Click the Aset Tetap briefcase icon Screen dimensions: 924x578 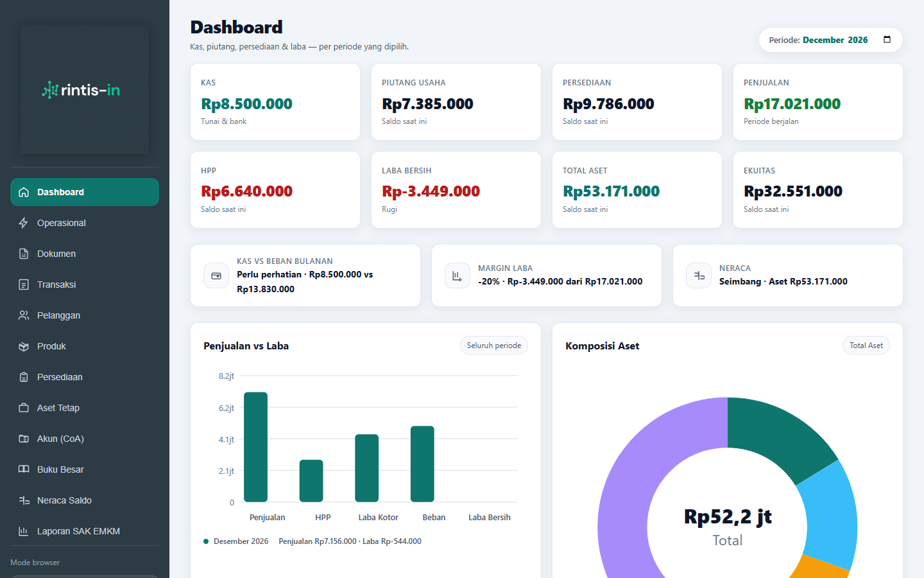[24, 408]
